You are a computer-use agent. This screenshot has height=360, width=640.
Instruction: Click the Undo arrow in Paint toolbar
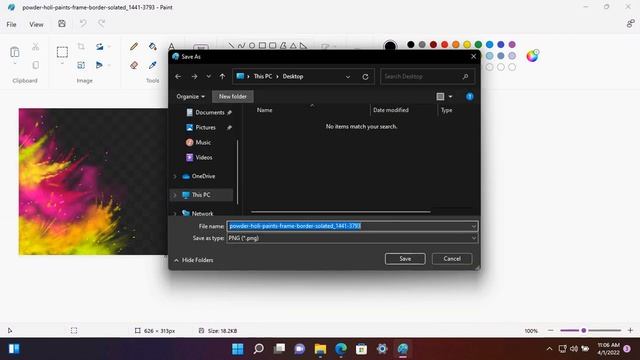point(83,24)
